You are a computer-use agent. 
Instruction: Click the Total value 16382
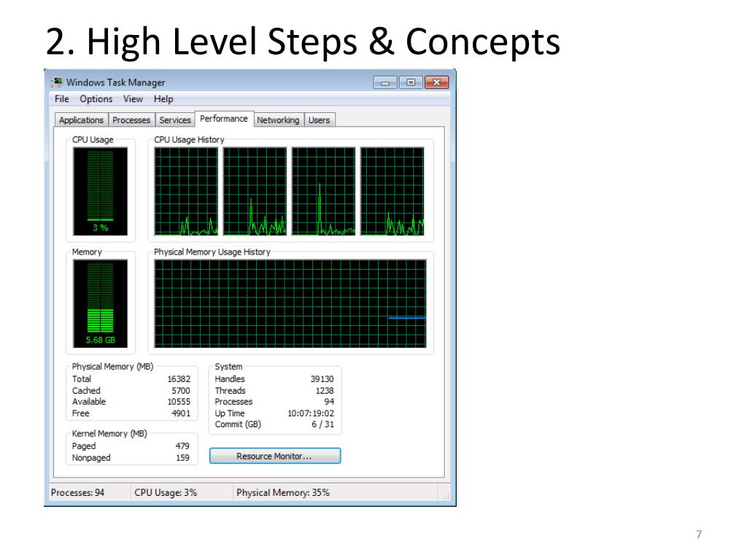tap(179, 379)
